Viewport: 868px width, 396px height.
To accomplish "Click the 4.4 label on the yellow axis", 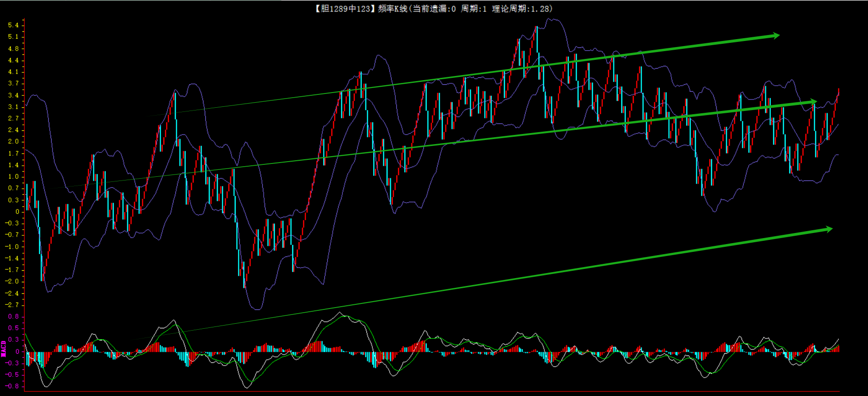I will [13, 60].
